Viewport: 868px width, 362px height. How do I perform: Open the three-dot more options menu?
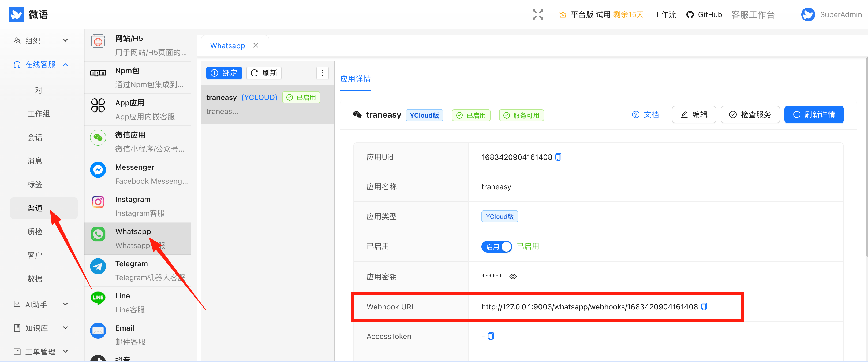323,73
